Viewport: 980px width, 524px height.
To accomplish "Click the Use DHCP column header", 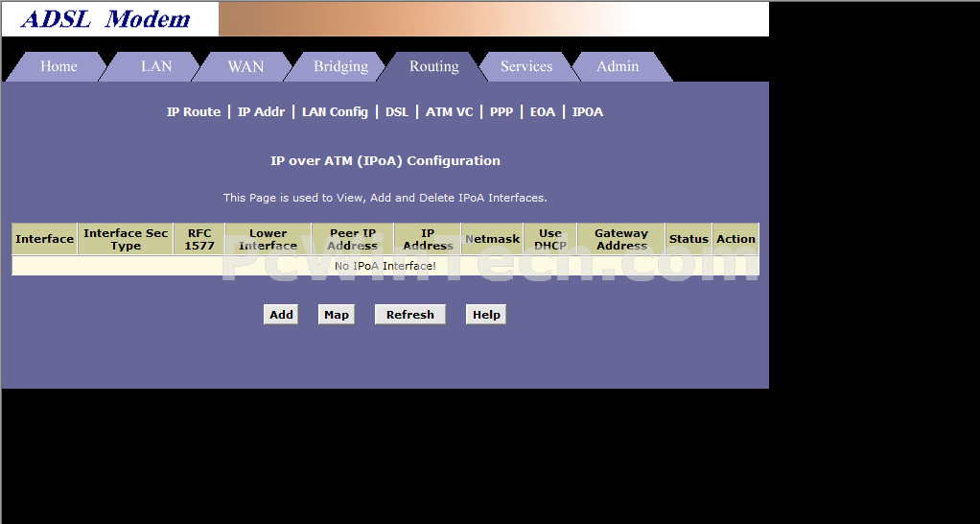I will click(550, 239).
